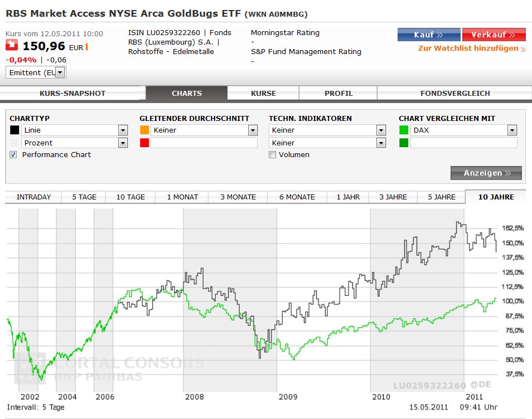The image size is (532, 419).
Task: Switch to the Kurs-Snapshot tab
Action: tap(72, 93)
